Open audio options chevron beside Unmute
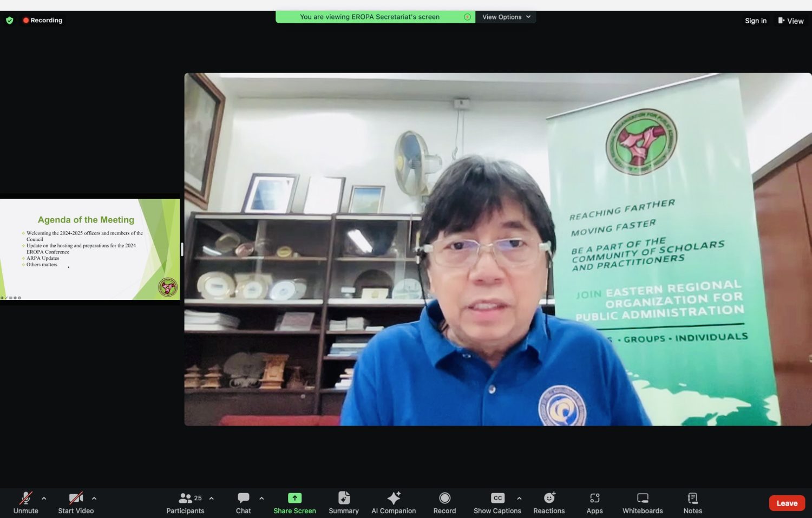The height and width of the screenshot is (518, 812). point(44,499)
